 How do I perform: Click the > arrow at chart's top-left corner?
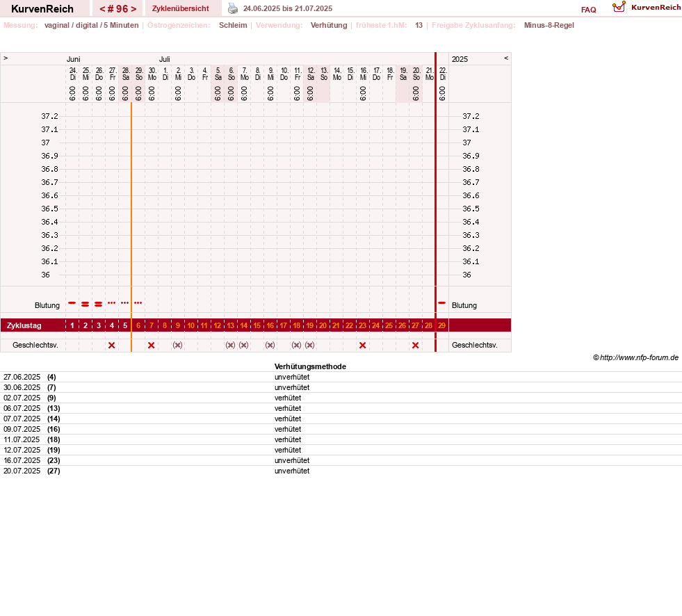click(x=6, y=58)
